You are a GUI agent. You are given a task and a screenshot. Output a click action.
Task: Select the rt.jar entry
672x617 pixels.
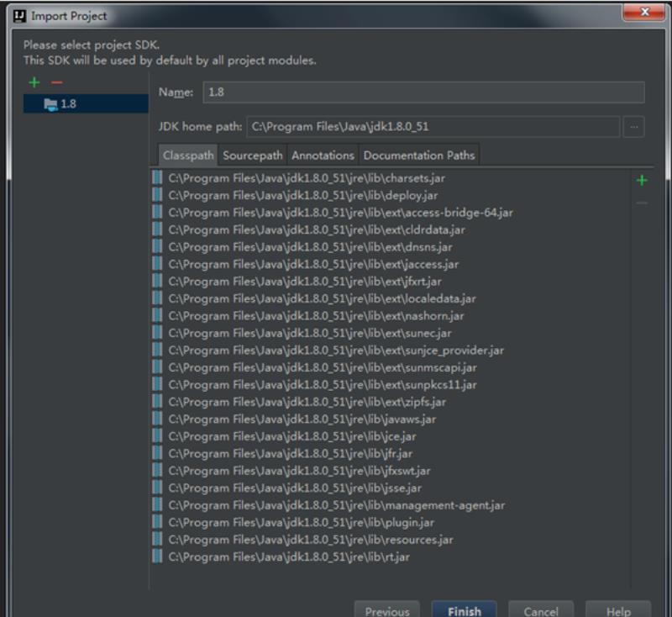(x=289, y=556)
